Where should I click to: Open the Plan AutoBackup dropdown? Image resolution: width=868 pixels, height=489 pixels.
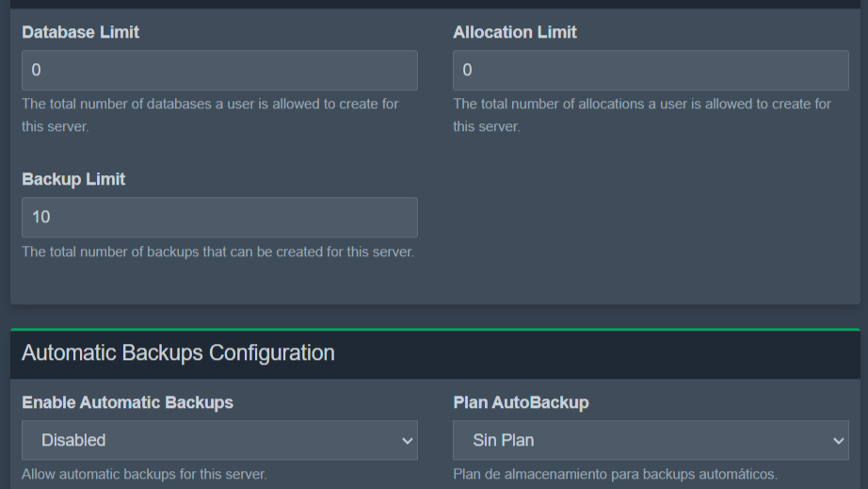coord(651,440)
